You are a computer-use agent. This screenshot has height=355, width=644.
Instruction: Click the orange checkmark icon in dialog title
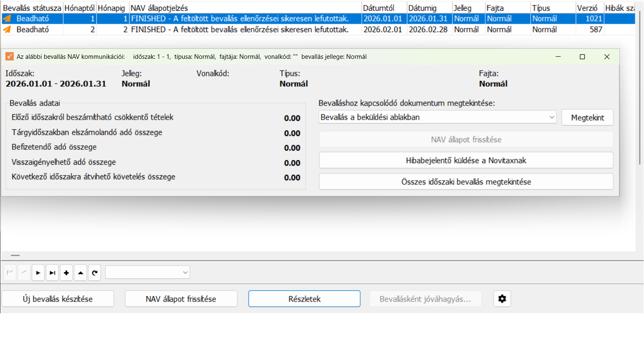coord(10,57)
